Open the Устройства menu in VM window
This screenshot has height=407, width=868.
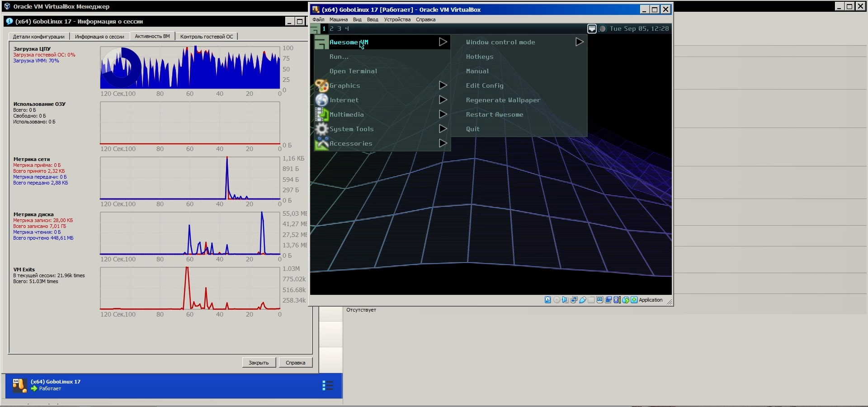point(397,19)
